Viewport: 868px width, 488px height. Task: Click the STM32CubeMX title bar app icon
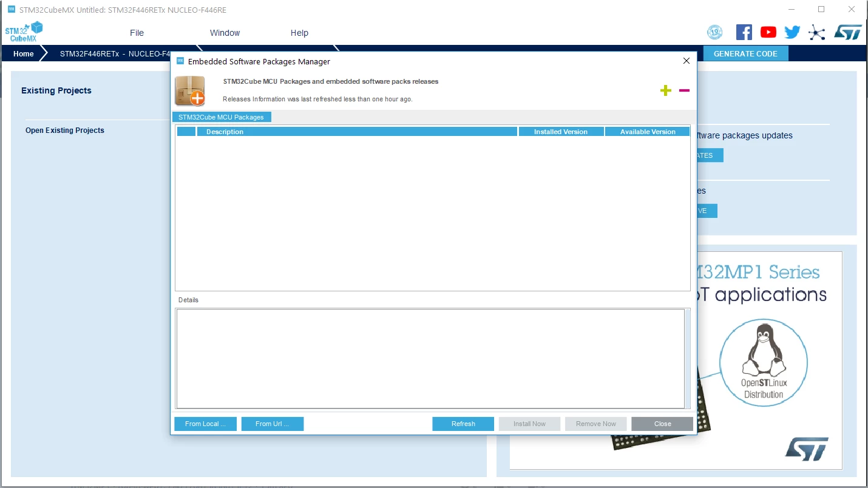11,10
